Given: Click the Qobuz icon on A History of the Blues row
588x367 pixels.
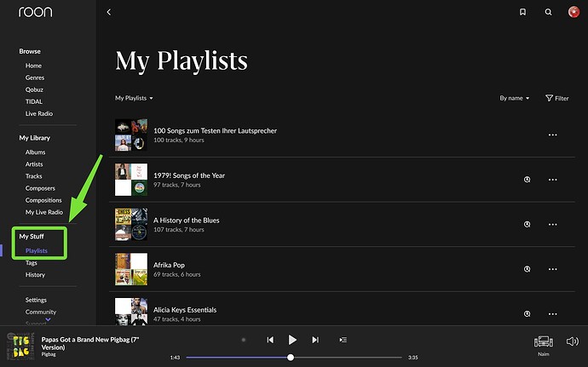Looking at the screenshot, I should click(x=527, y=225).
